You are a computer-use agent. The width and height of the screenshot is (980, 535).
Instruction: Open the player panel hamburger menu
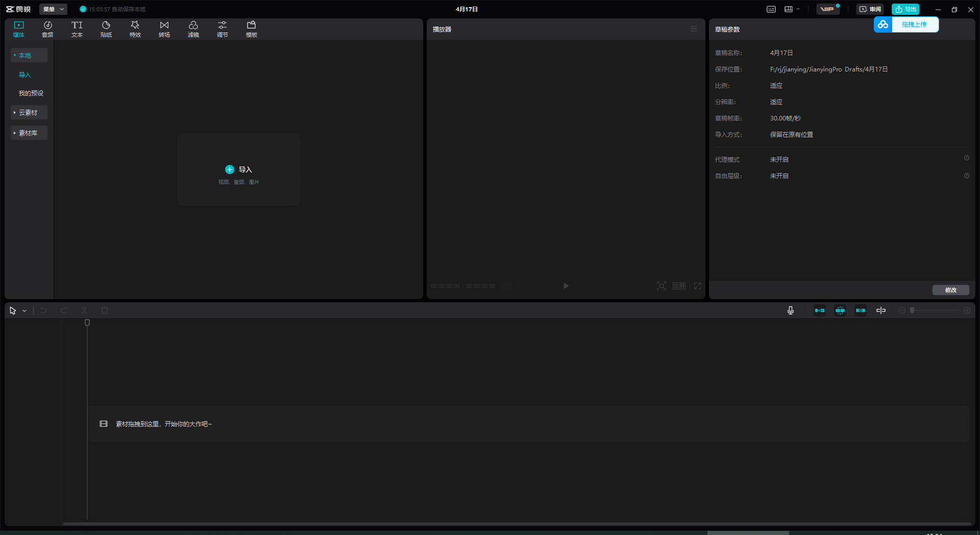point(694,29)
